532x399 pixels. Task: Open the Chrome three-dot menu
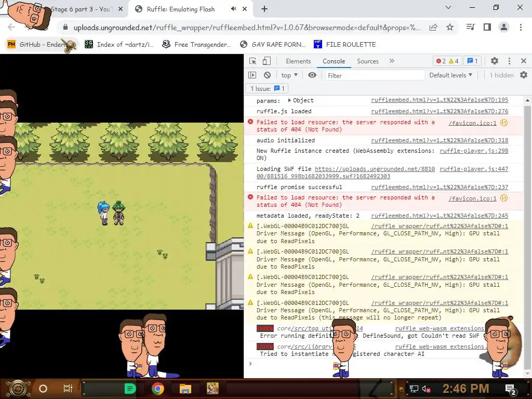point(521,27)
